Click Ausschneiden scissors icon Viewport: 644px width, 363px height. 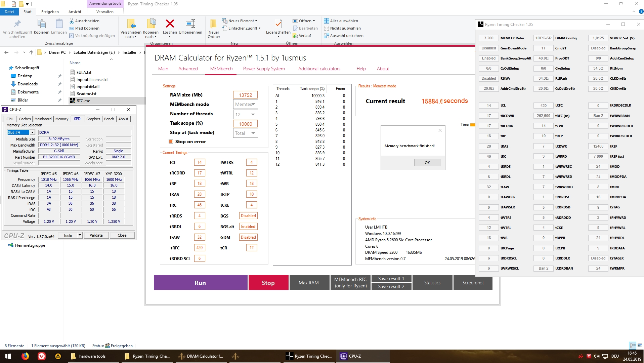[x=72, y=21]
